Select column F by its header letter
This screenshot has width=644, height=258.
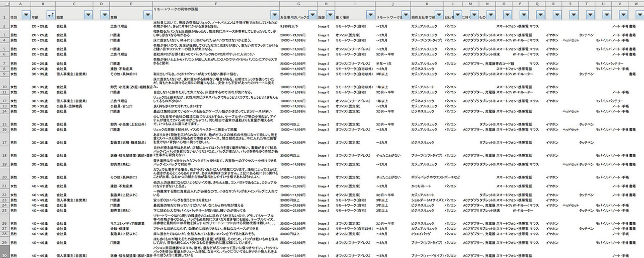click(216, 3)
